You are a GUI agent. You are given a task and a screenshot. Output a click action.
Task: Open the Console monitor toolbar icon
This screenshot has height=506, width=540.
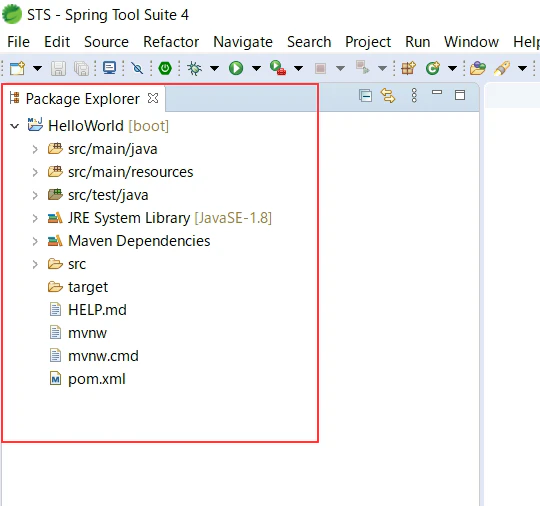tap(110, 68)
